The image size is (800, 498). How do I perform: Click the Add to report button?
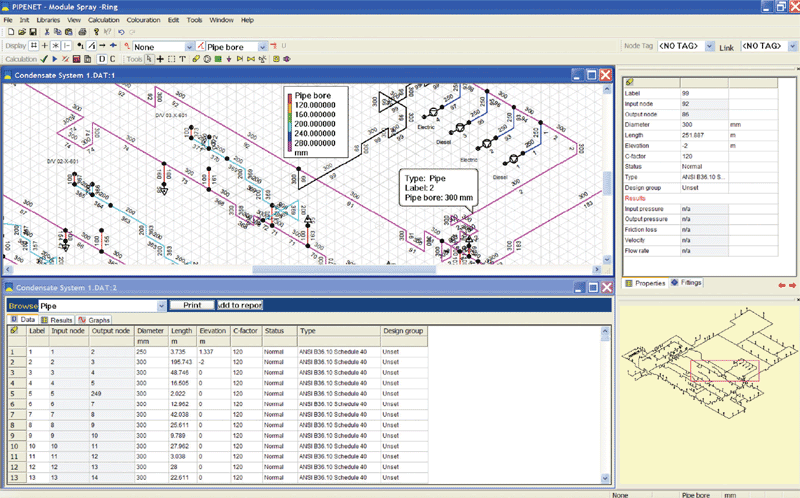point(240,305)
